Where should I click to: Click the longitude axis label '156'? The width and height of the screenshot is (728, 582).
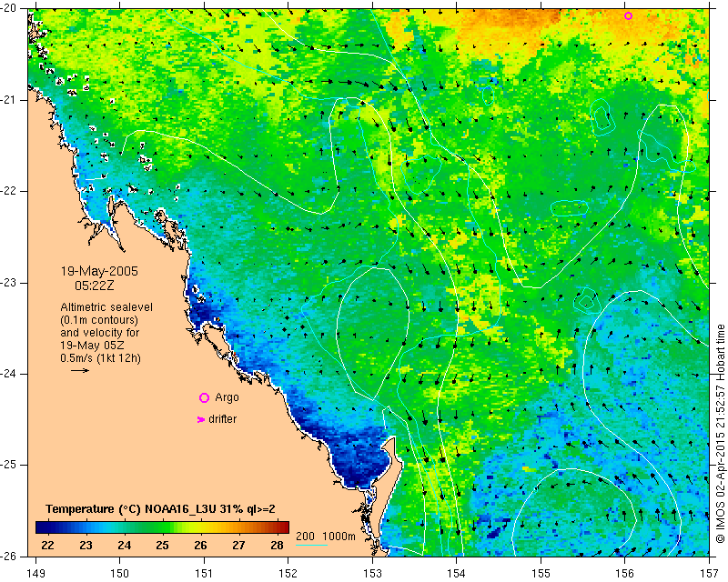(x=625, y=573)
